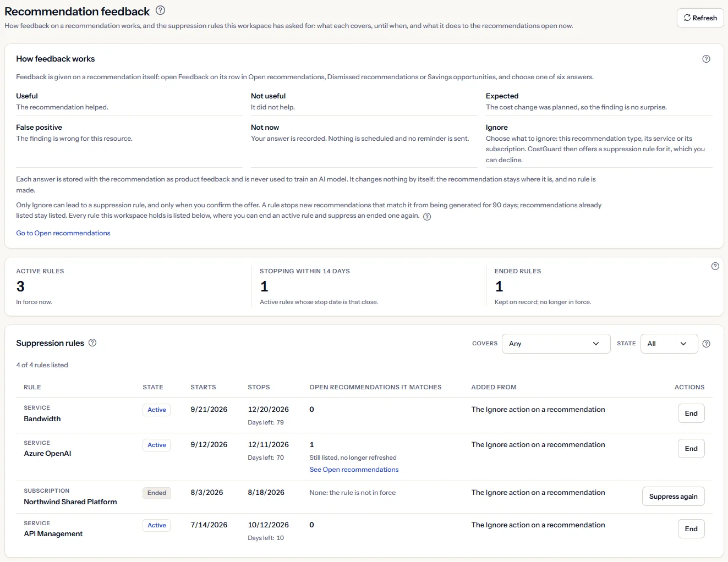Click the Ended state badge
The width and height of the screenshot is (728, 562).
(157, 493)
